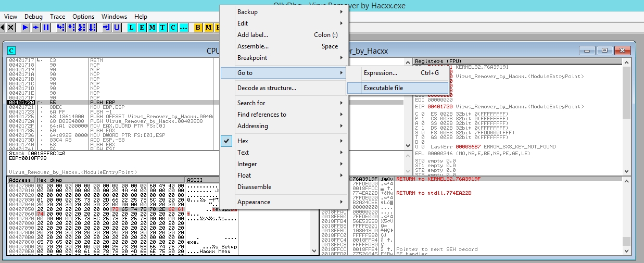Pause execution with the pause icon
This screenshot has width=644, height=263.
pos(46,27)
